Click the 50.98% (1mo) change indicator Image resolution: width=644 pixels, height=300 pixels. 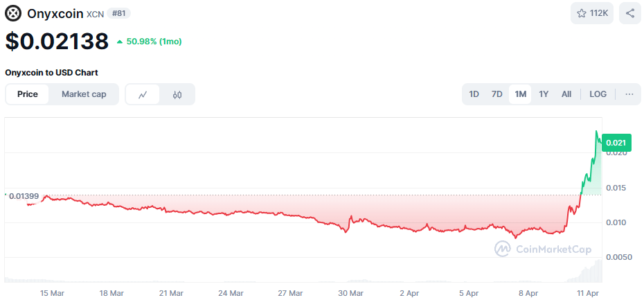[149, 42]
